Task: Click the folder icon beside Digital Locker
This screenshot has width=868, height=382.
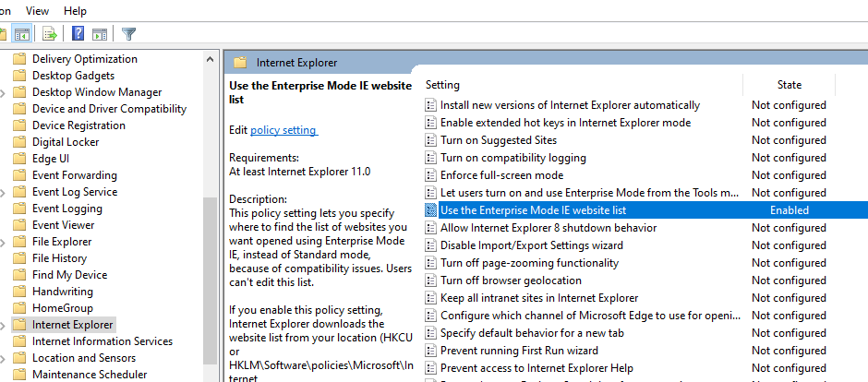Action: (x=20, y=142)
